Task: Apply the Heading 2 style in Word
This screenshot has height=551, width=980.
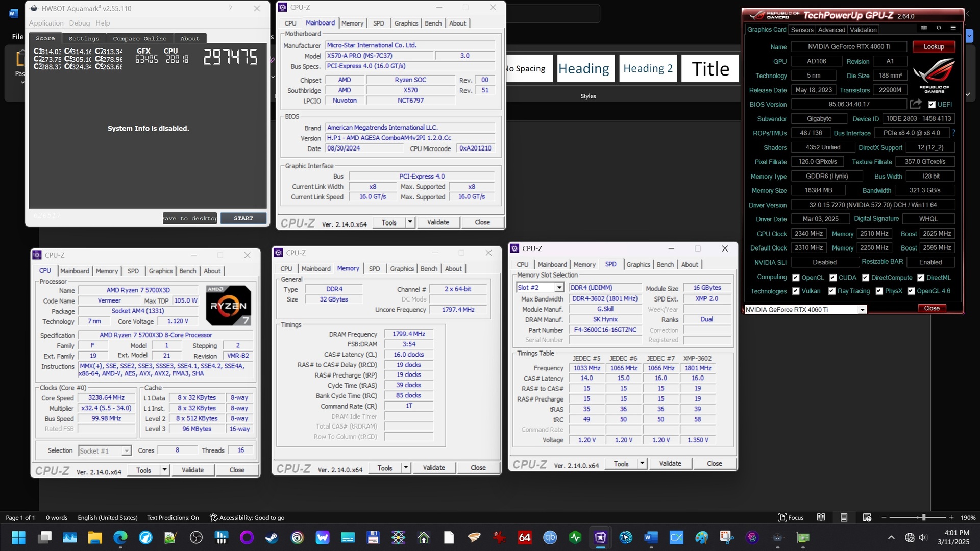Action: 648,68
